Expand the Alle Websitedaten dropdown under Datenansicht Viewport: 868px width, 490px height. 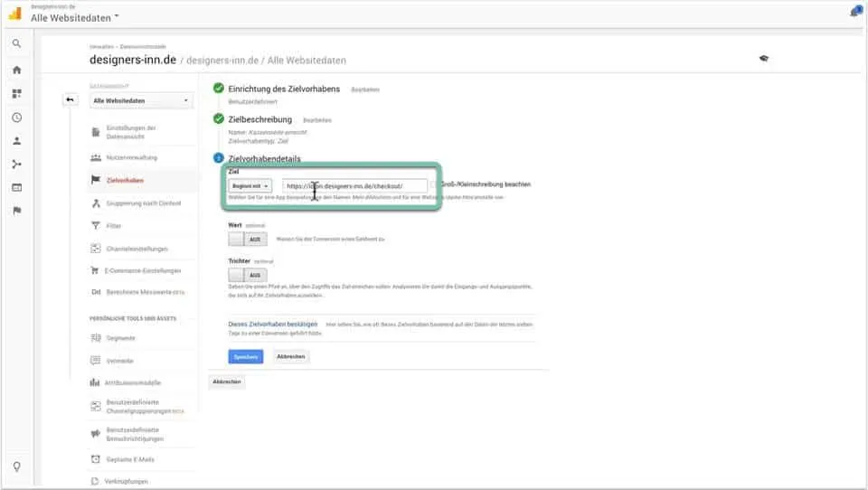(x=141, y=101)
